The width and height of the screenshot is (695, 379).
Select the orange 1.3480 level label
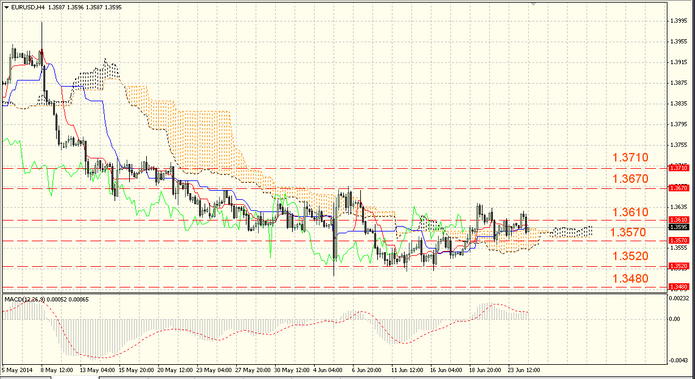630,279
